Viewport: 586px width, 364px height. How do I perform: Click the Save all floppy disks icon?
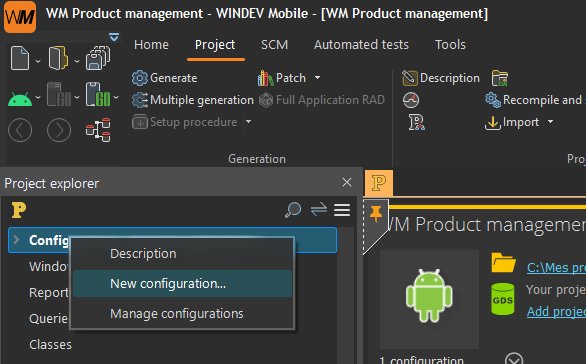98,58
